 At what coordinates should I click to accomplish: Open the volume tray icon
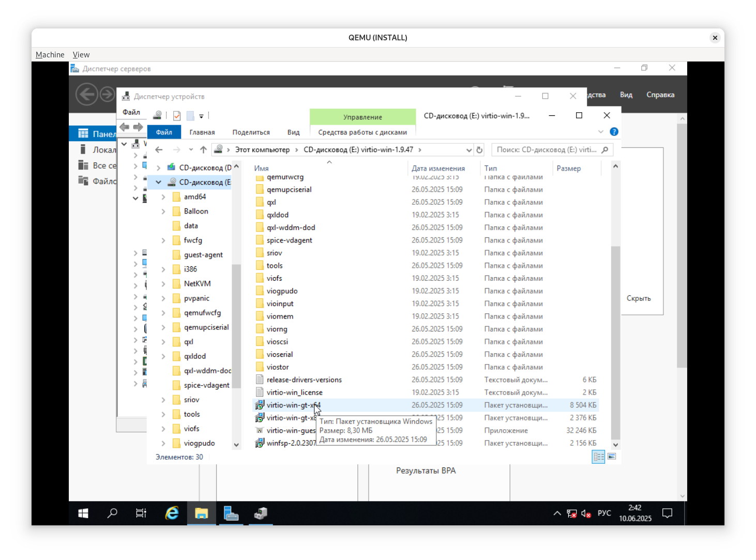pos(586,513)
